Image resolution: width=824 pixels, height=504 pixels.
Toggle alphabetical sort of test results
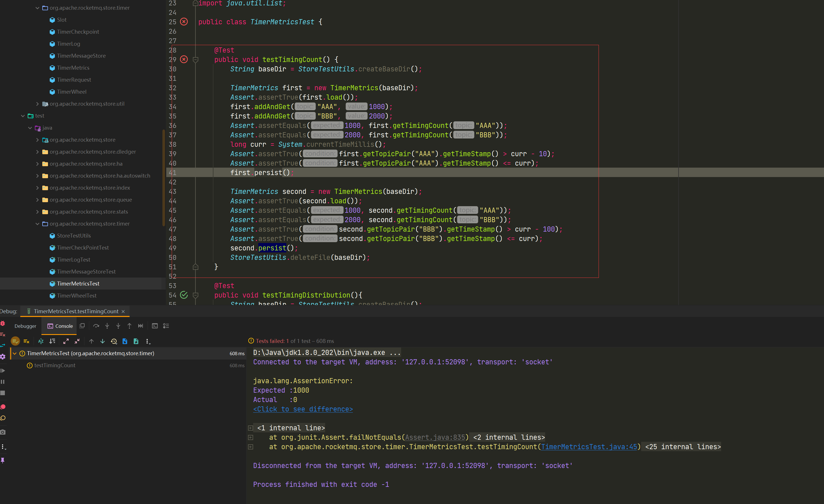click(x=41, y=341)
